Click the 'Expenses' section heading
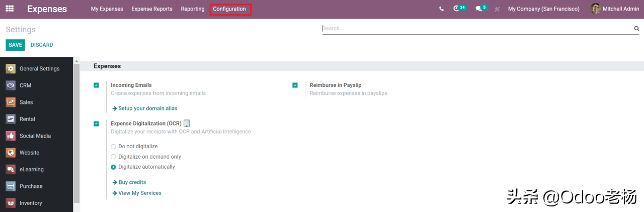 coord(107,66)
